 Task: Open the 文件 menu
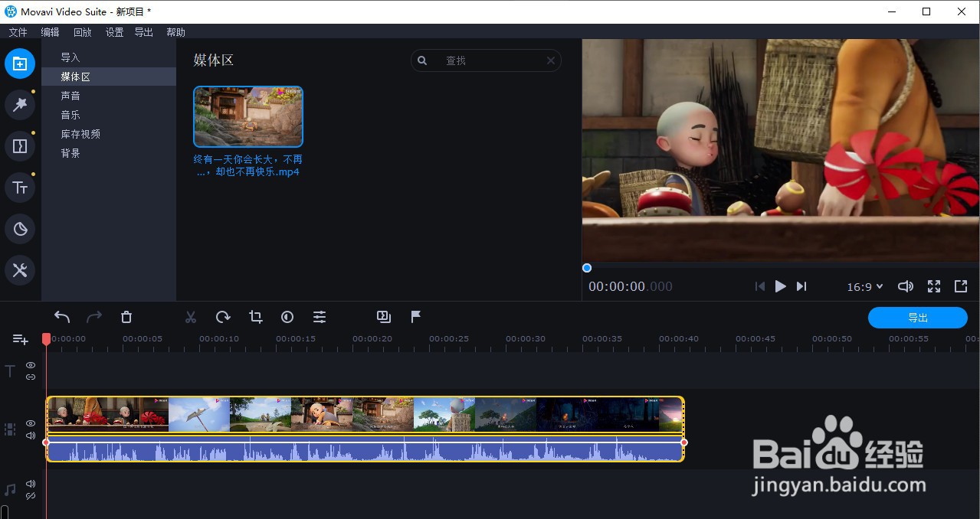click(18, 32)
